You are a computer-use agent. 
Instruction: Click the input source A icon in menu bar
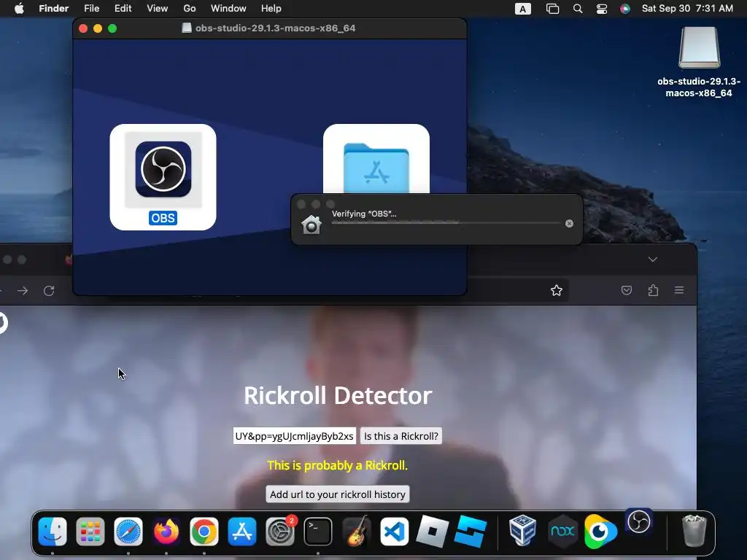coord(522,9)
